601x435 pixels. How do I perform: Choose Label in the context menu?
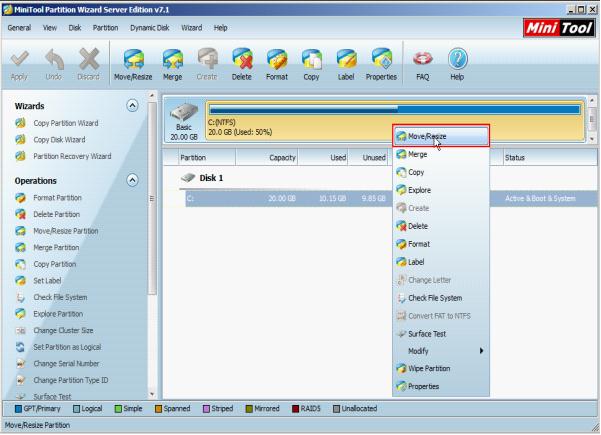[x=441, y=262]
